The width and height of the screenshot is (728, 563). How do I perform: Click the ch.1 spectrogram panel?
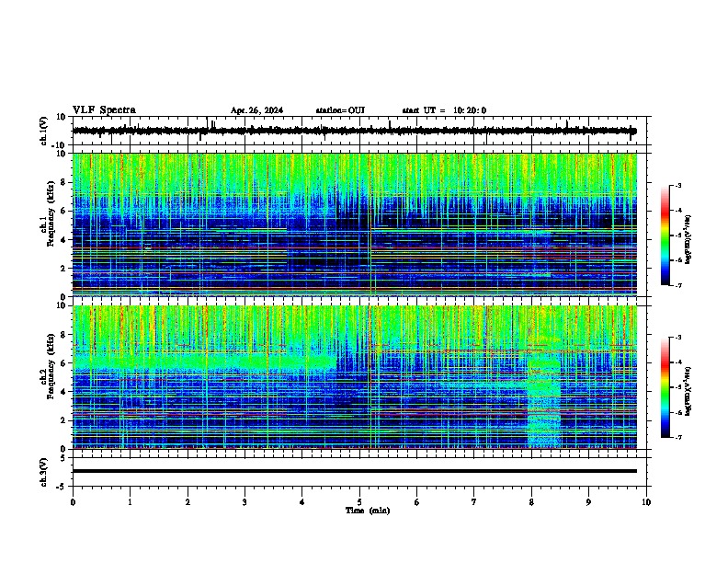[x=355, y=224]
